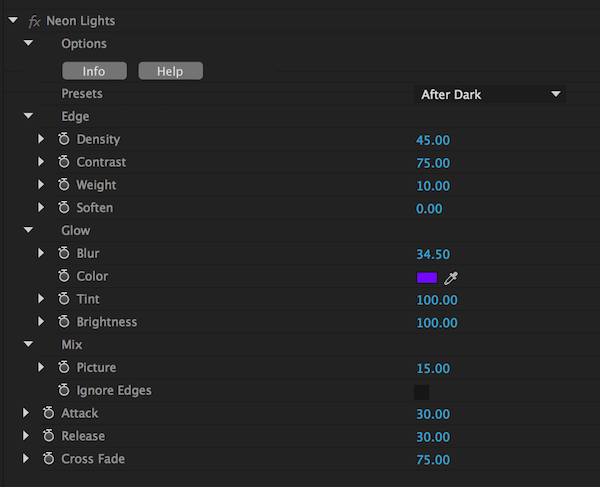The width and height of the screenshot is (600, 487).
Task: Toggle the Picture animation stopwatch
Action: (63, 368)
